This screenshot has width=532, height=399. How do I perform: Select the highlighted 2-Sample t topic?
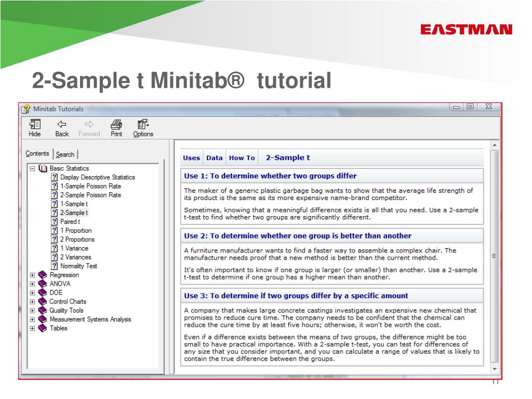click(x=74, y=212)
